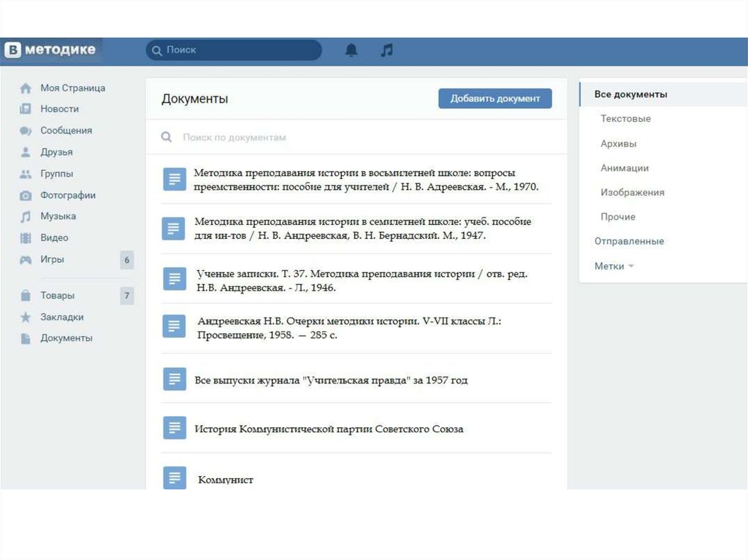Click the file icon beside Документы in sidebar
Image resolution: width=748 pixels, height=560 pixels.
click(x=26, y=338)
